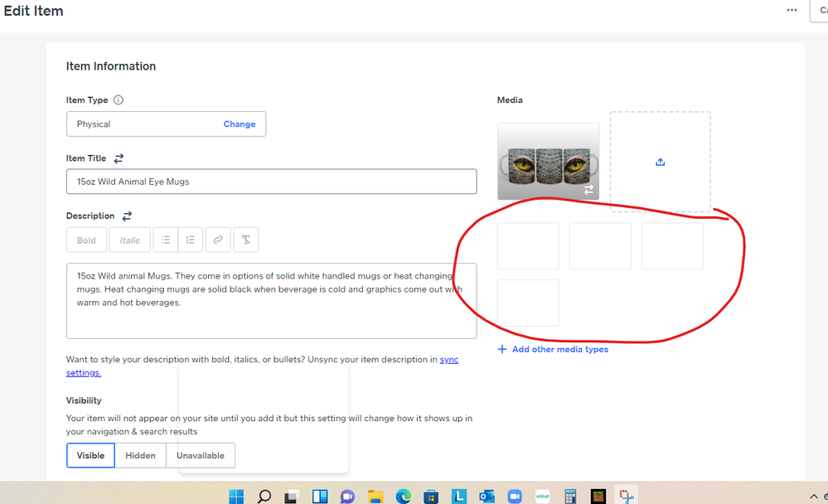The image size is (828, 504).
Task: Click Change next to Physical item type
Action: tap(240, 124)
